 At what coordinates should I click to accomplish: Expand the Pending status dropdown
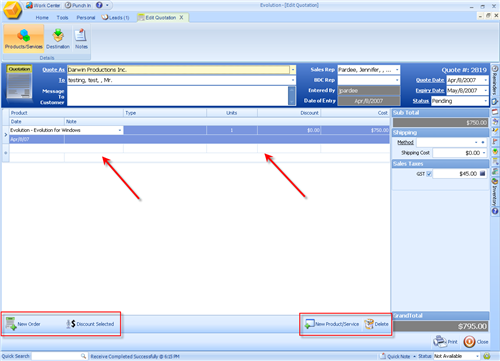click(485, 101)
